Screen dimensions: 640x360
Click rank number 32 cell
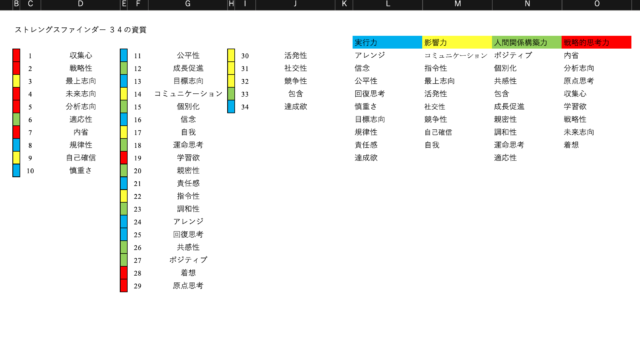point(245,81)
